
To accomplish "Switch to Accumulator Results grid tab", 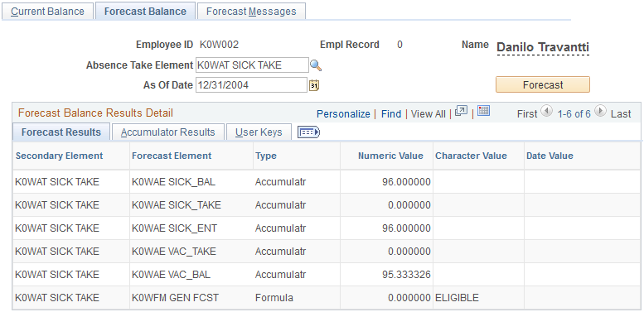I will coord(168,132).
